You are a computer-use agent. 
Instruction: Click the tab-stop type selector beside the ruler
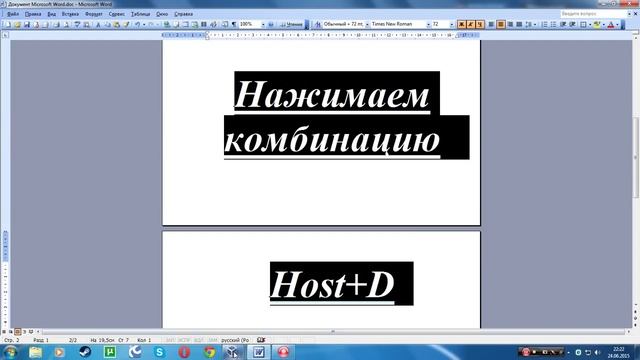point(5,36)
